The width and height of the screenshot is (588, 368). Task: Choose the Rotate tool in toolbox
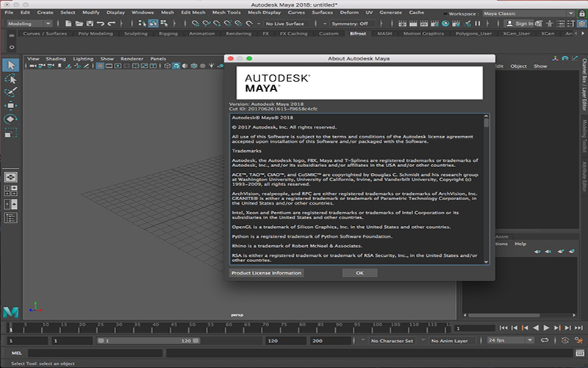pos(11,119)
